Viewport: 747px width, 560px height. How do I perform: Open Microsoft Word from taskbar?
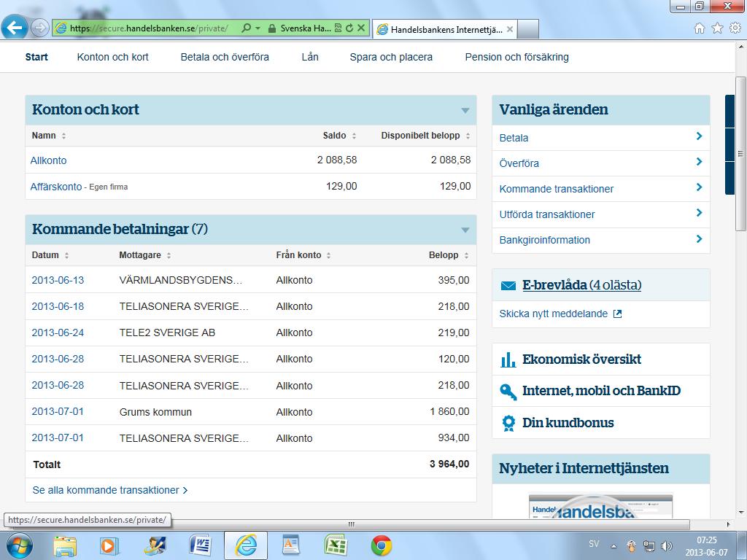(200, 545)
